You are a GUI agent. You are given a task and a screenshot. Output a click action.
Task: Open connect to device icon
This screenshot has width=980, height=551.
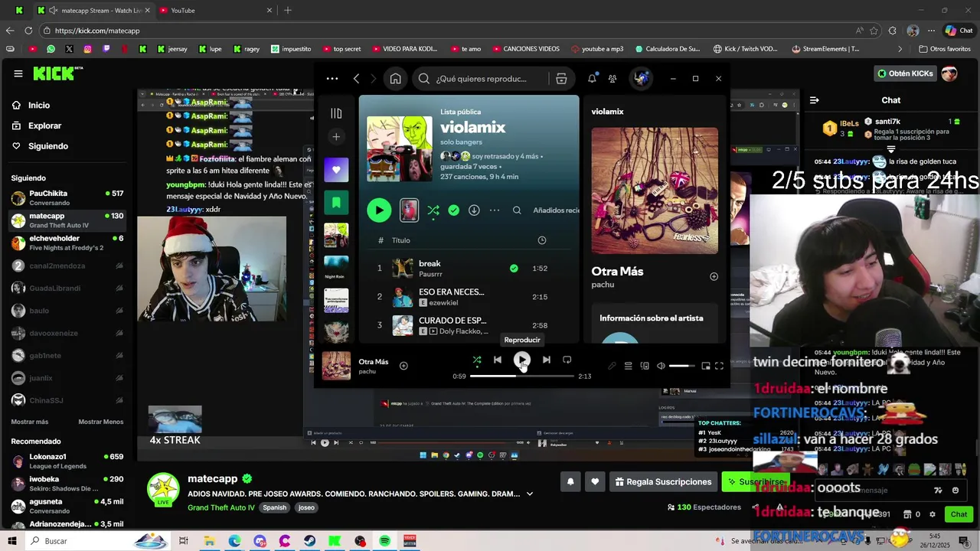coord(645,367)
